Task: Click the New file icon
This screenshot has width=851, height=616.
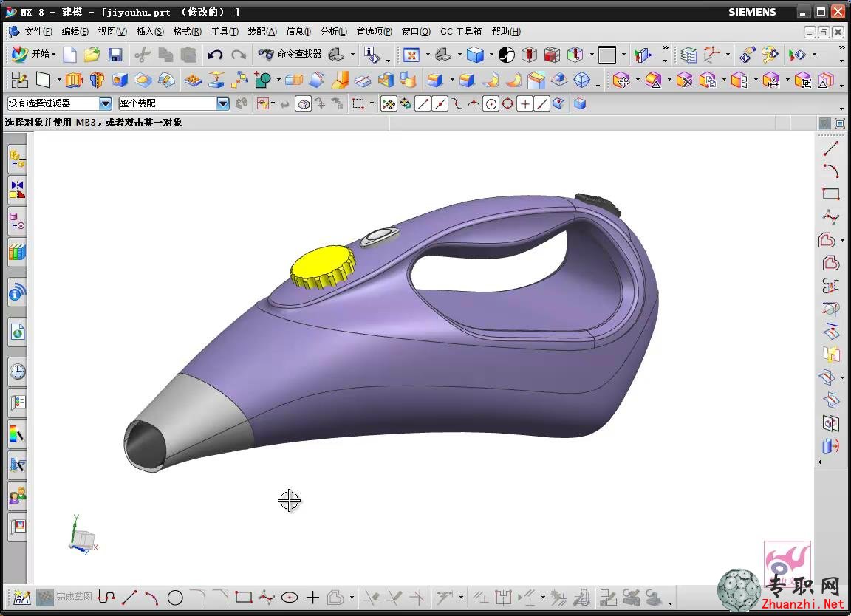Action: (x=70, y=54)
